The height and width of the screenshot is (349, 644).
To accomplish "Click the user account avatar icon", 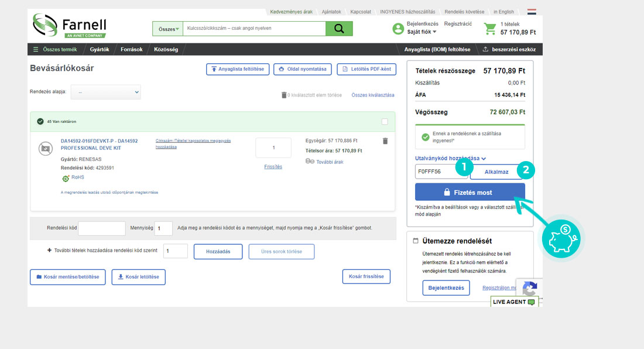I will tap(398, 28).
